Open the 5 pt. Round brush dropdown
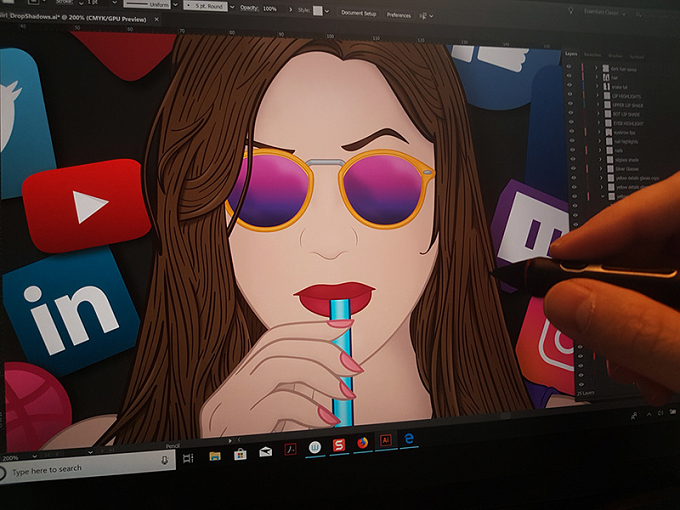The width and height of the screenshot is (680, 510). point(232,7)
